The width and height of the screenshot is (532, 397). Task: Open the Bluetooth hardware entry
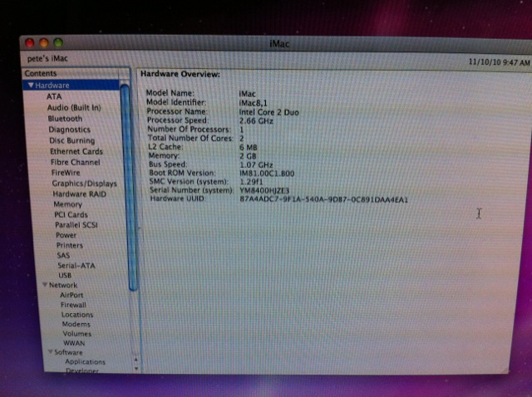(x=65, y=119)
